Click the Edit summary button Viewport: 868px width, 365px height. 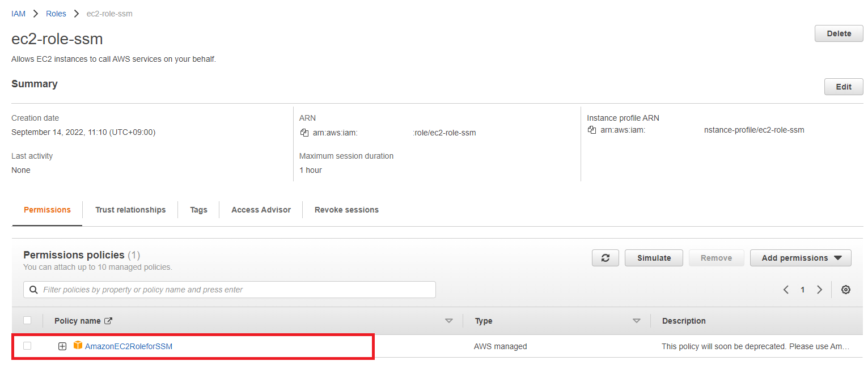coord(844,87)
